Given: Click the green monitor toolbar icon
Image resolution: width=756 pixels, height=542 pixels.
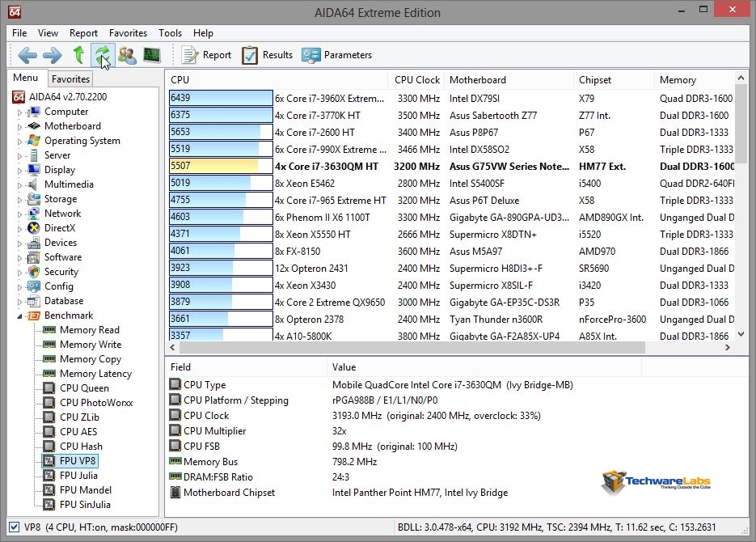Looking at the screenshot, I should pyautogui.click(x=152, y=55).
